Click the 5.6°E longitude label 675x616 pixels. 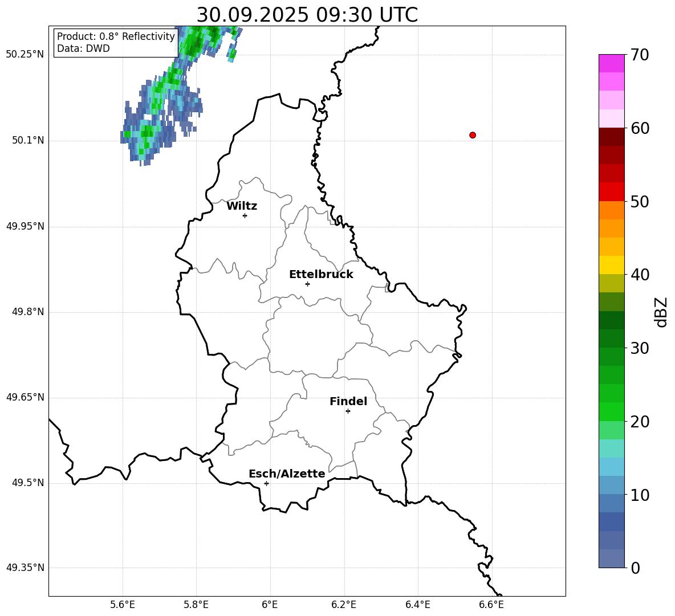coord(123,605)
